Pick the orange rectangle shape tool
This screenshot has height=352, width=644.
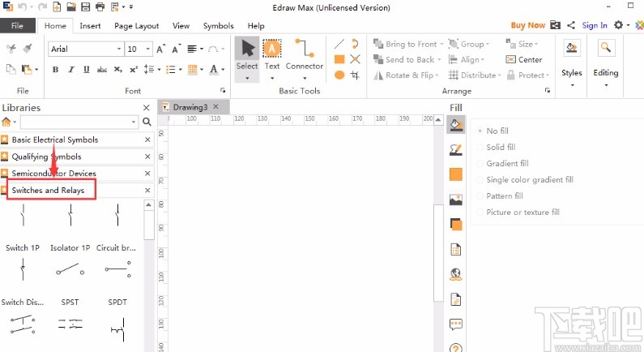(339, 59)
